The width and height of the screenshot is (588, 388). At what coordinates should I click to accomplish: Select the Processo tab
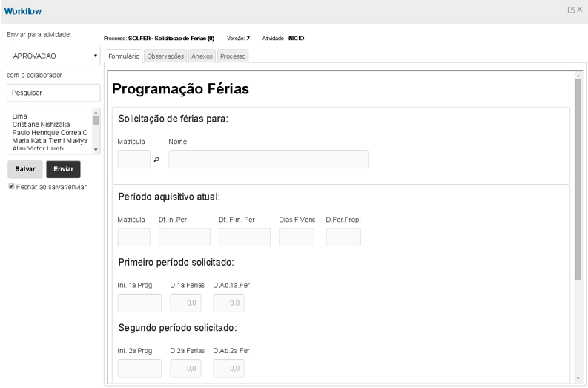pyautogui.click(x=233, y=56)
